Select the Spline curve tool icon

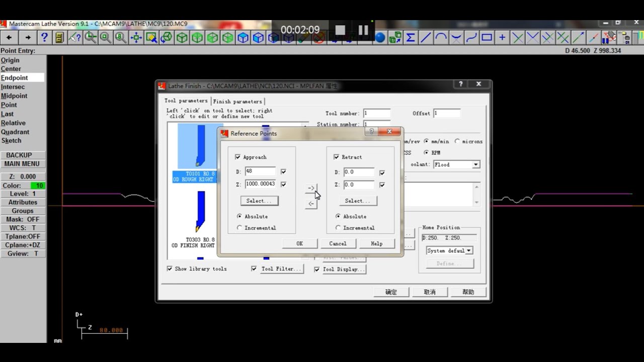471,37
